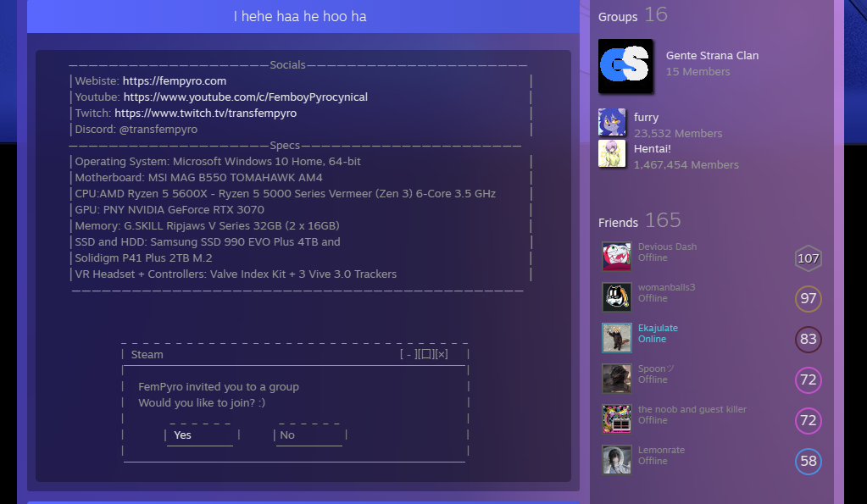867x504 pixels.
Task: Click the 'Motherboard: MSI MAG B550 TOMAHAWK AM4' line
Action: (x=198, y=177)
